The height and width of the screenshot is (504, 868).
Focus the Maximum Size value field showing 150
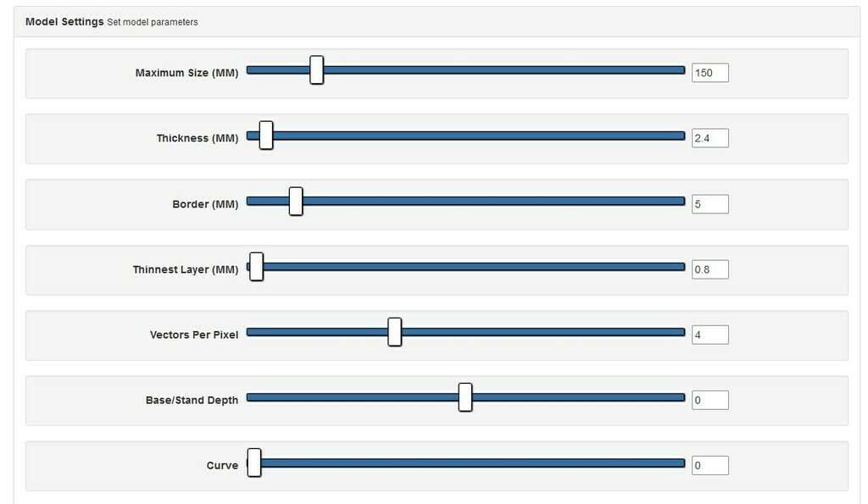tap(709, 73)
